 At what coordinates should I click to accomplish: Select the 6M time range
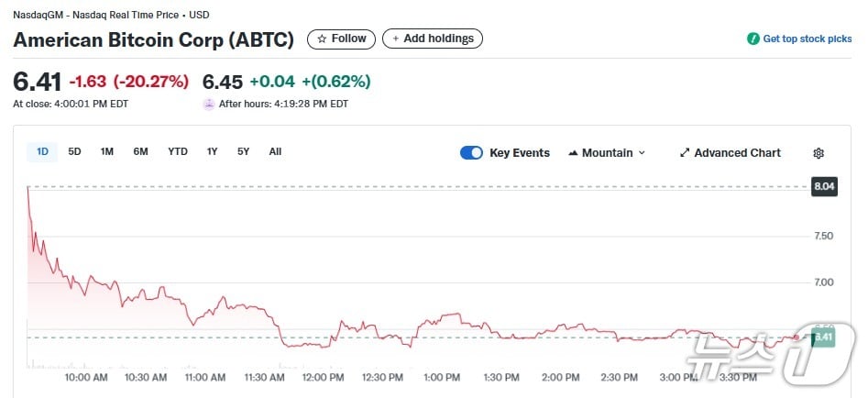pyautogui.click(x=140, y=151)
